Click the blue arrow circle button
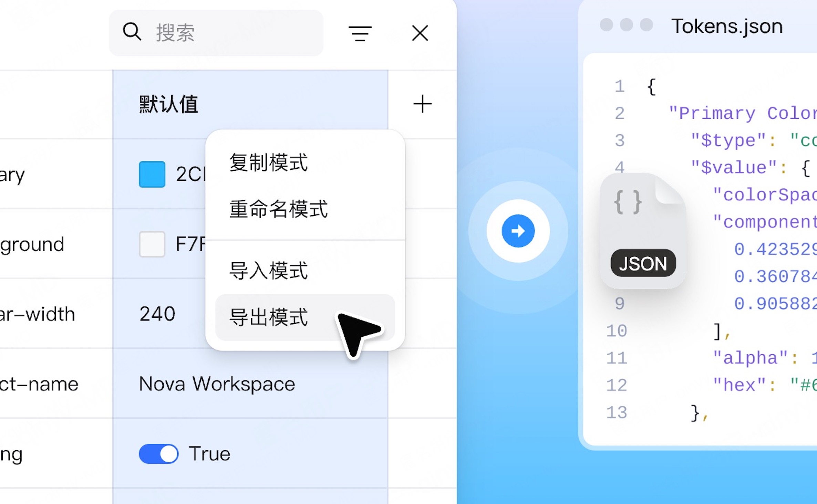The image size is (817, 504). [x=518, y=231]
